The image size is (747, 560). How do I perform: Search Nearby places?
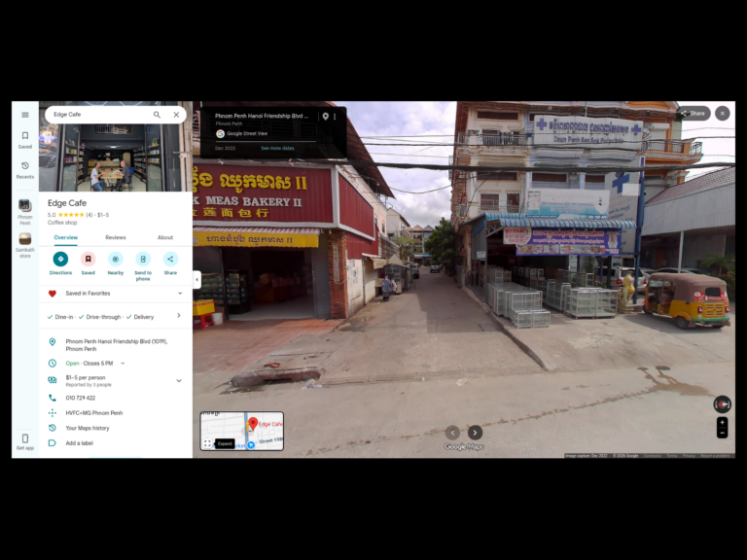pos(116,263)
